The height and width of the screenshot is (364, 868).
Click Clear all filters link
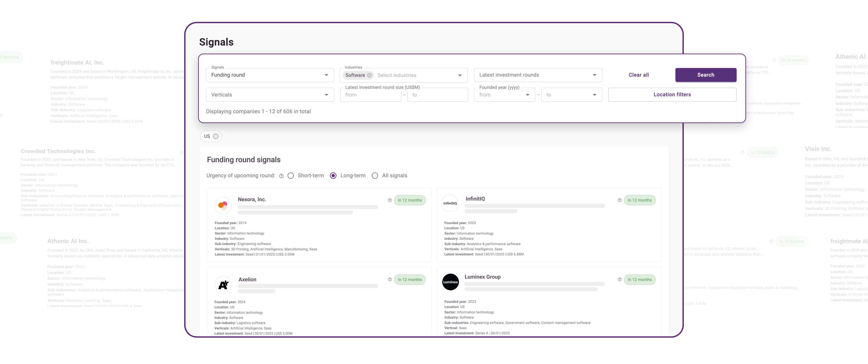coord(639,75)
